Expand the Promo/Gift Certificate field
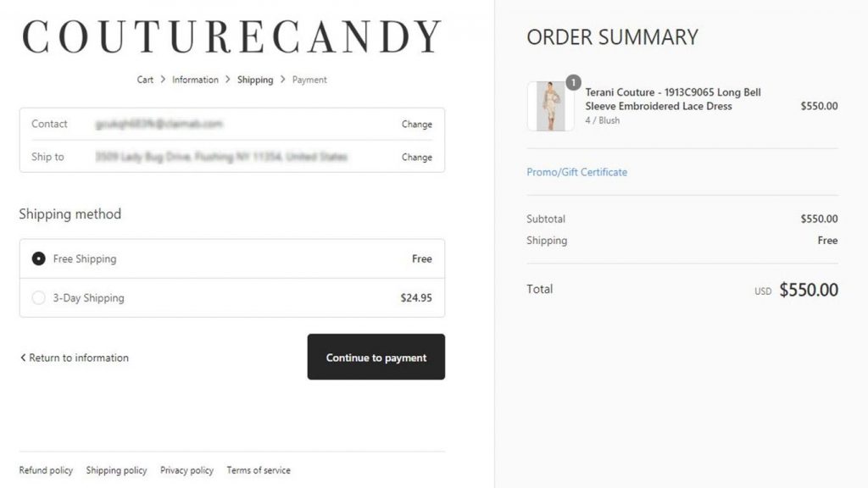This screenshot has width=868, height=488. tap(576, 172)
